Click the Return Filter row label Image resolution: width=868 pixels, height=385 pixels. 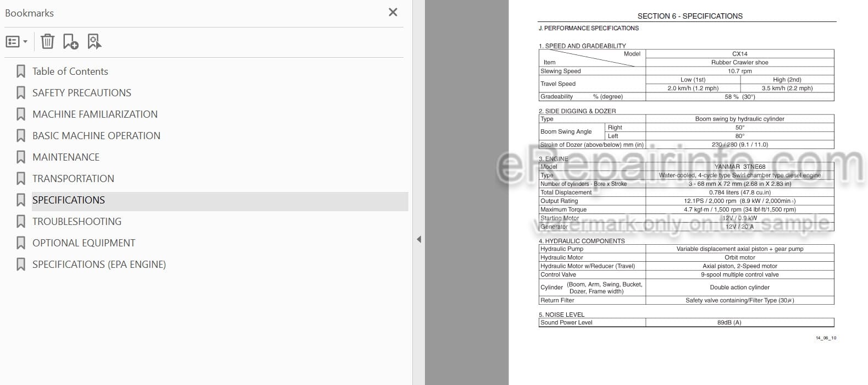pos(557,300)
